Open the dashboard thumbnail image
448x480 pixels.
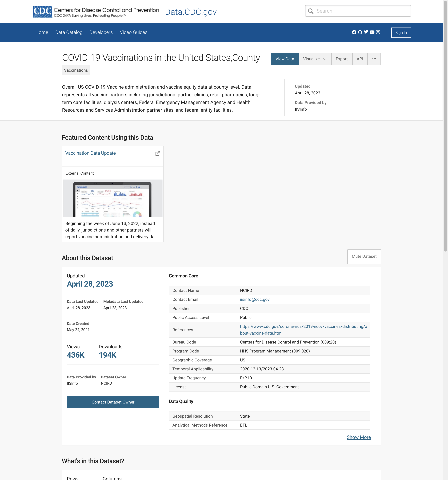(x=112, y=198)
